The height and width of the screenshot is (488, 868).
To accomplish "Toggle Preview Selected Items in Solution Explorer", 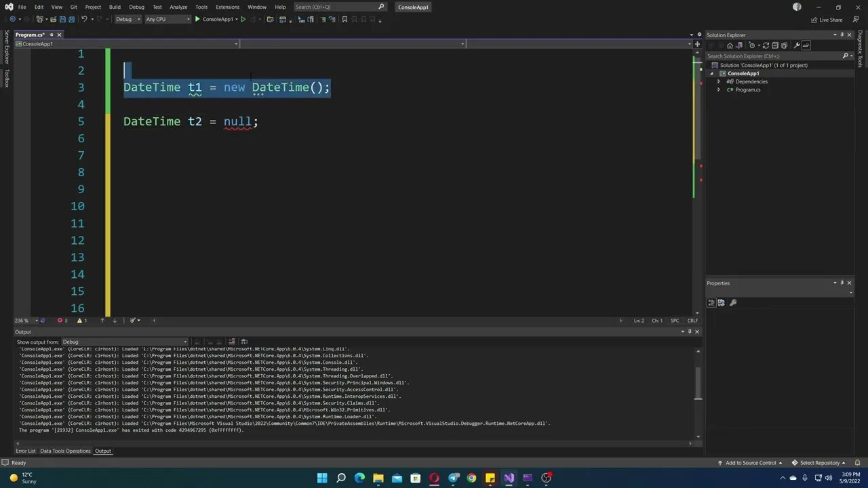I will pyautogui.click(x=806, y=45).
